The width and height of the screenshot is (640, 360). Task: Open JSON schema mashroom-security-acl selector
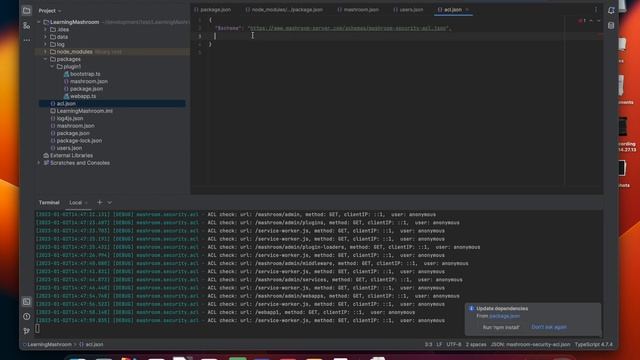pyautogui.click(x=530, y=344)
